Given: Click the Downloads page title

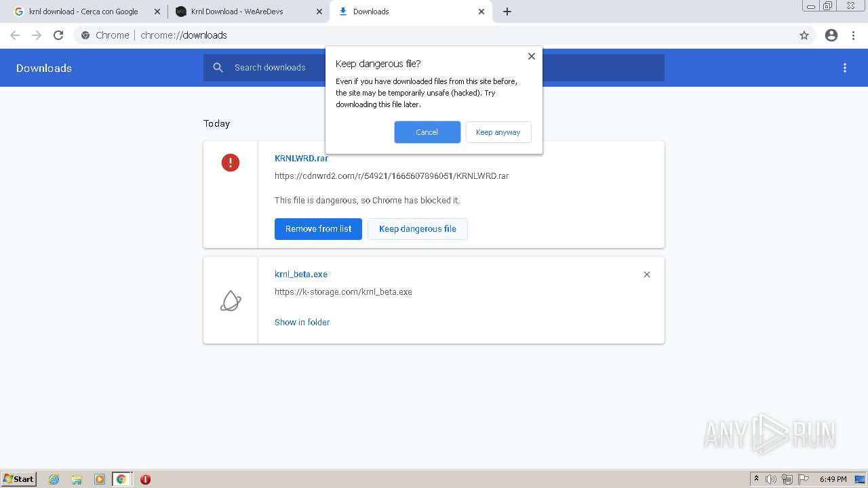Looking at the screenshot, I should (x=44, y=68).
